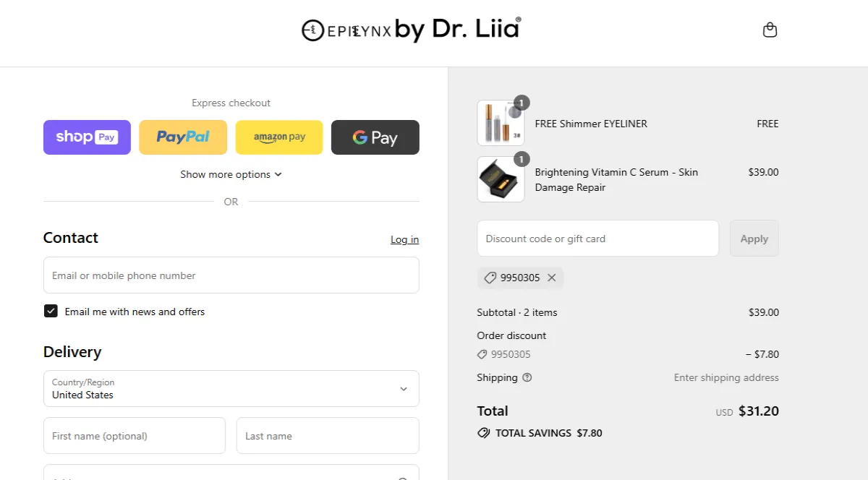The width and height of the screenshot is (868, 480).
Task: Select the Last name input field
Action: pyautogui.click(x=328, y=436)
